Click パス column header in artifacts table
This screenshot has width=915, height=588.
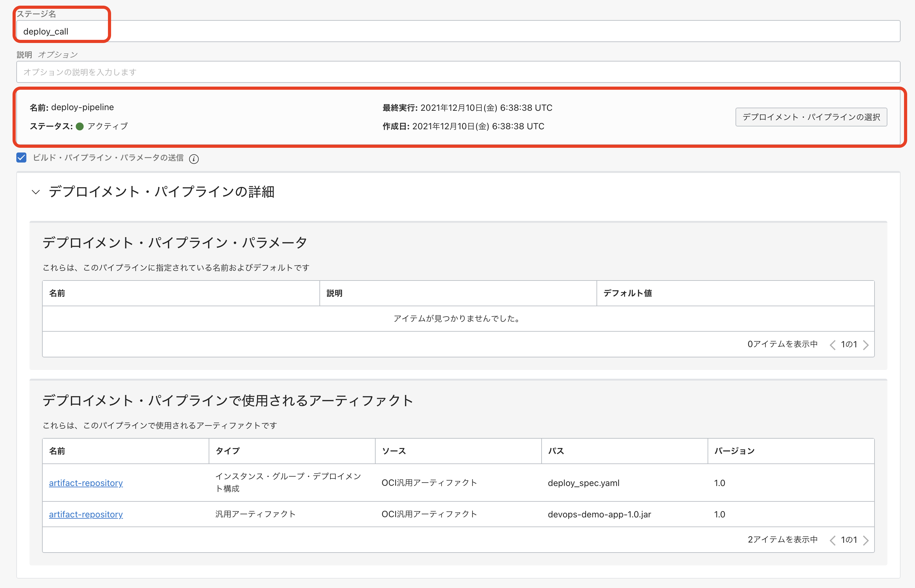pyautogui.click(x=556, y=451)
